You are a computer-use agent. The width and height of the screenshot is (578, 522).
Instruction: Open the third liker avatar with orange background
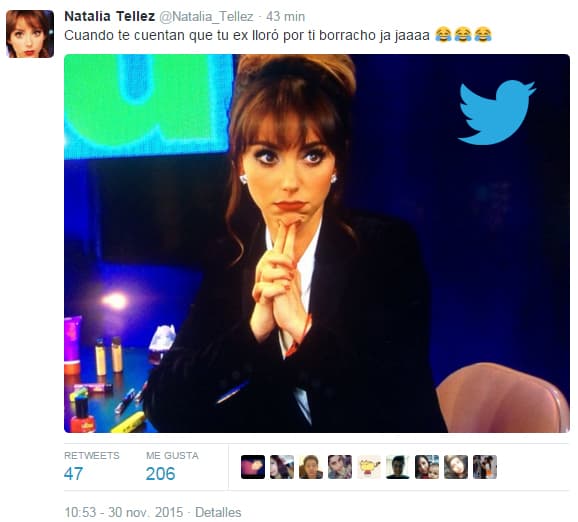coord(311,467)
